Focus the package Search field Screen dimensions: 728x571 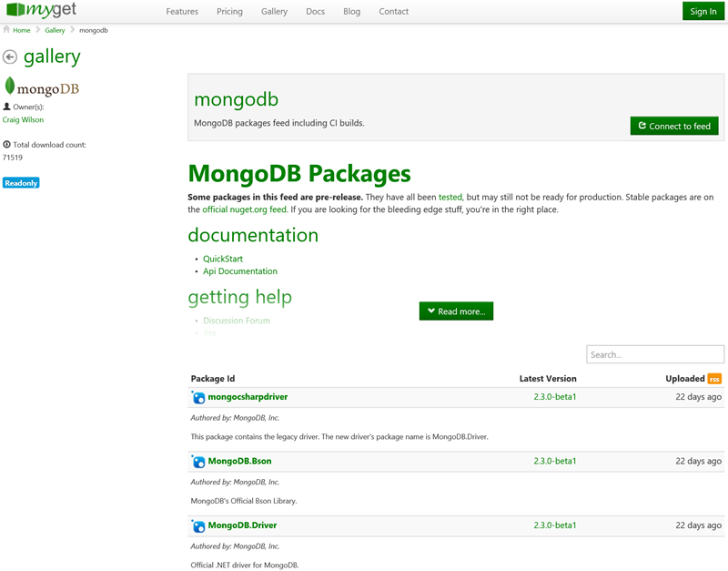[x=655, y=354]
